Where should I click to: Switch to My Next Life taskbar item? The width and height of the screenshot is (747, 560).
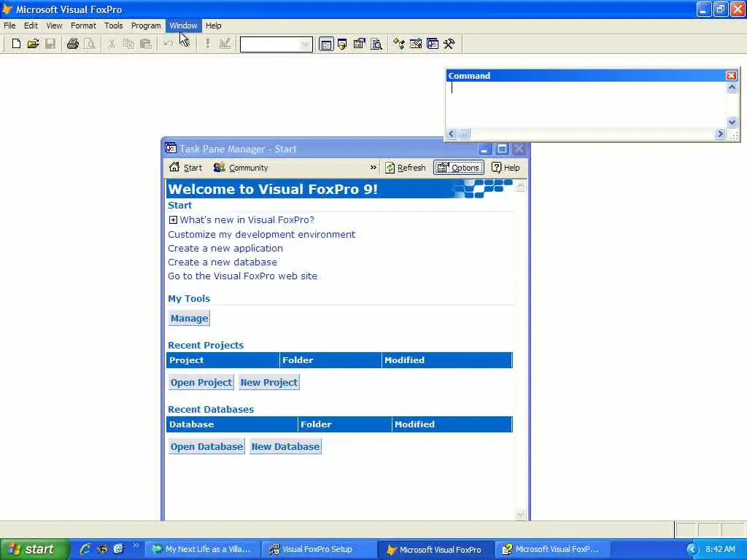[203, 550]
